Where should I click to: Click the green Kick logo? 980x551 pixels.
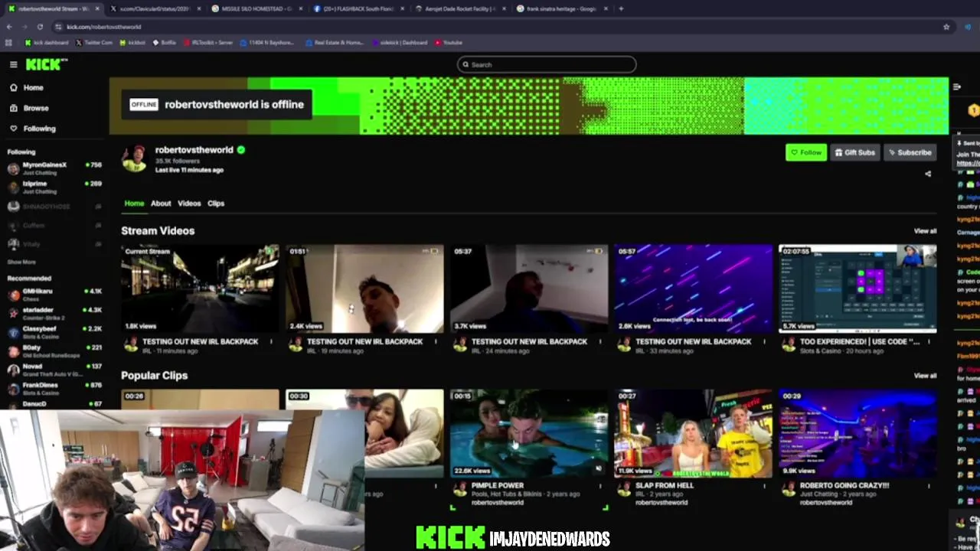(x=47, y=64)
